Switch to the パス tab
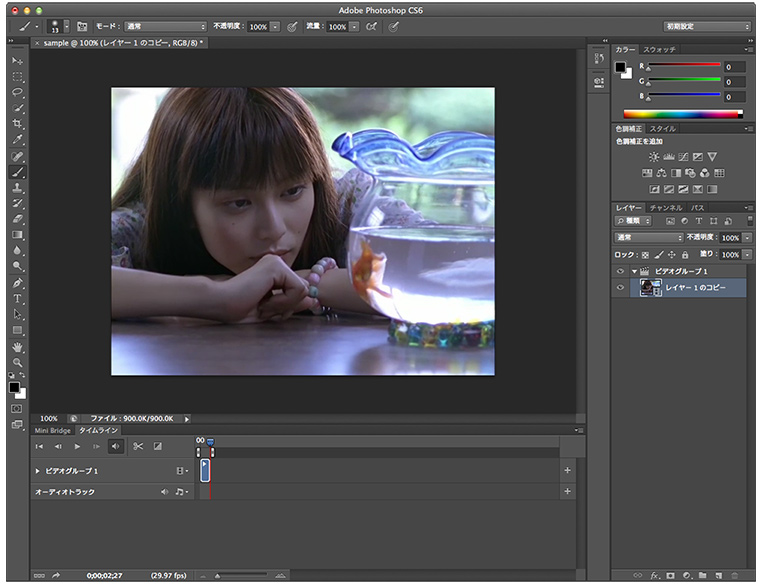The width and height of the screenshot is (762, 587). 697,208
